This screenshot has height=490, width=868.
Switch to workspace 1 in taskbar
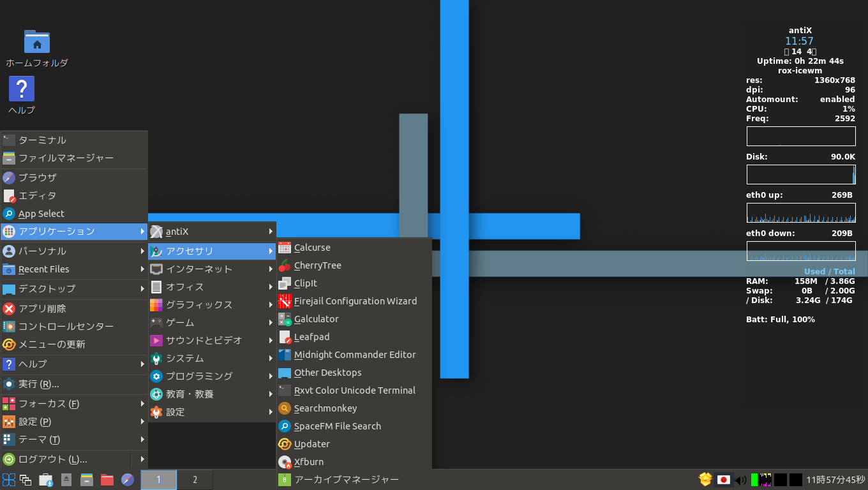pos(158,480)
